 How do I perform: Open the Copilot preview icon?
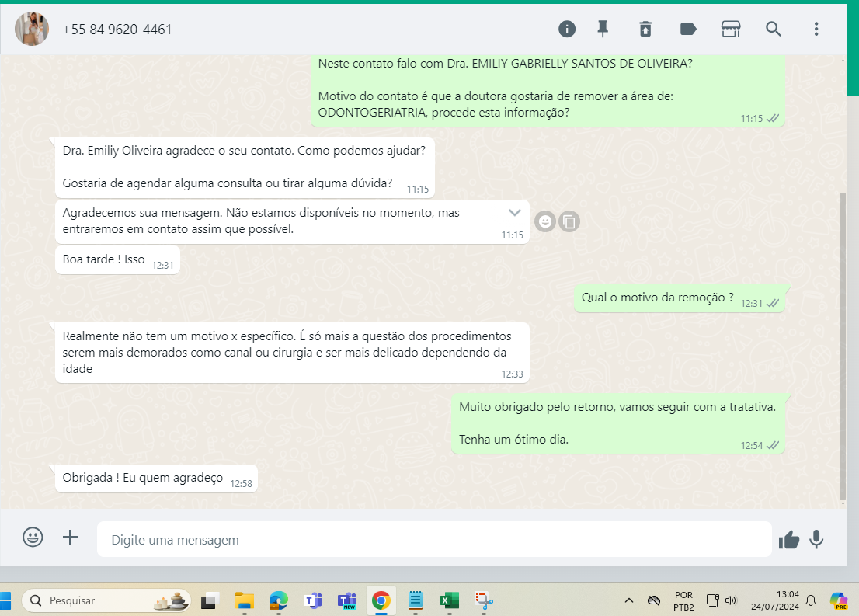(838, 600)
